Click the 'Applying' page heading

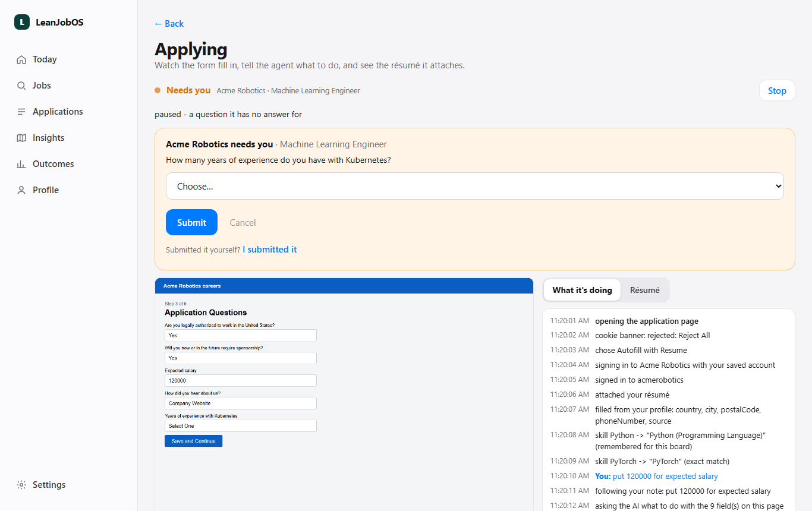[191, 49]
